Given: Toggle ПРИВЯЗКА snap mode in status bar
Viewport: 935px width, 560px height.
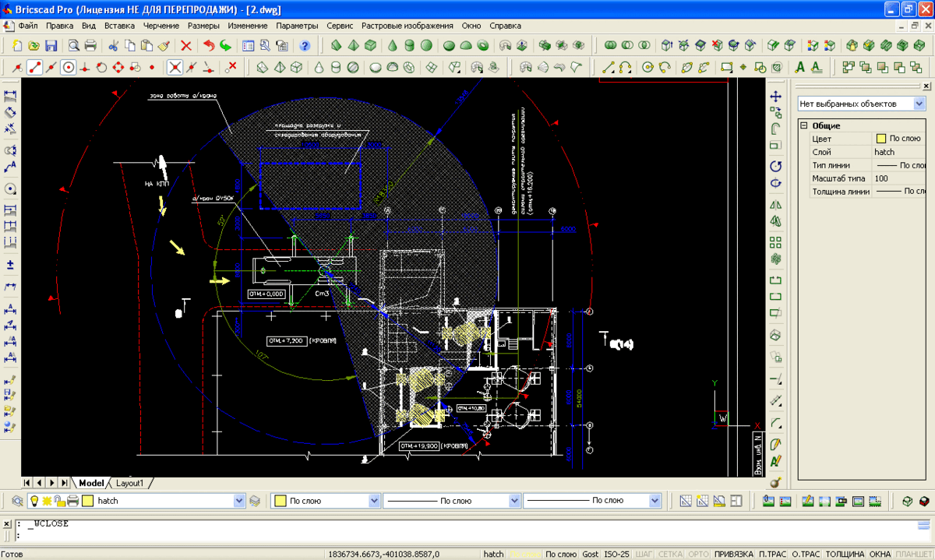Looking at the screenshot, I should tap(733, 554).
